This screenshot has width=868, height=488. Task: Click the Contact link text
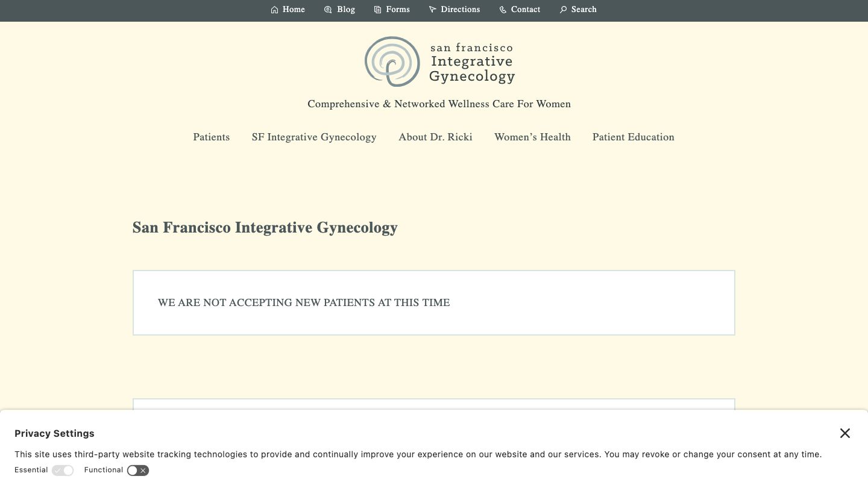pos(526,10)
